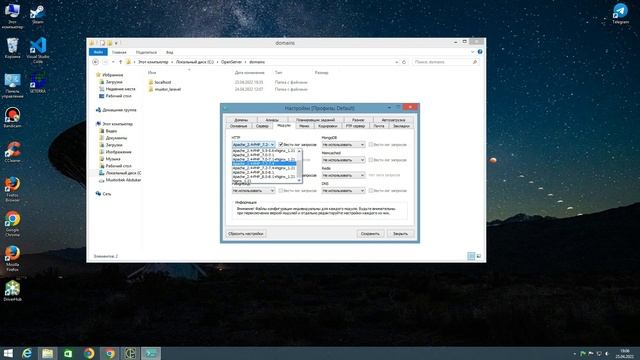This screenshot has width=640, height=360.
Task: Open Mozilla Firefox desktop icon
Action: point(13,258)
